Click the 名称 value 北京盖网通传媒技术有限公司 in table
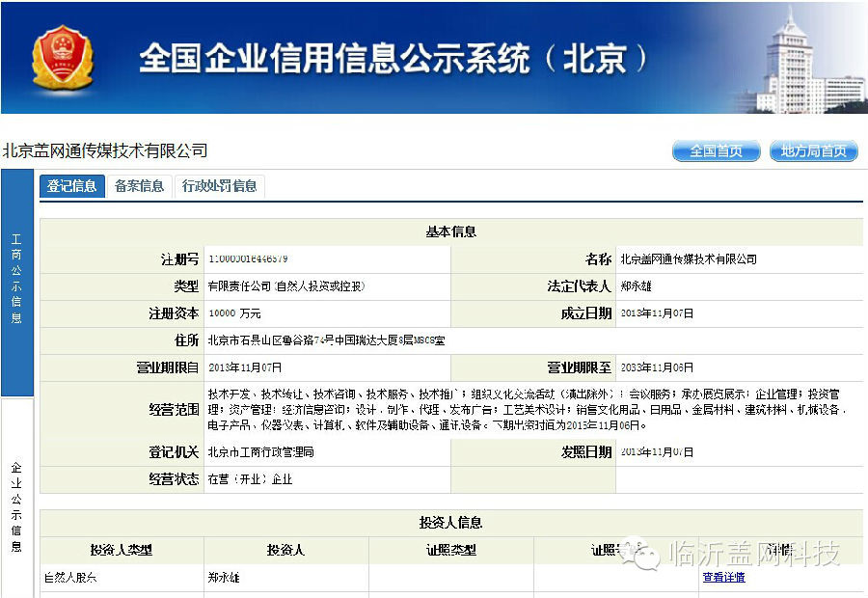The image size is (868, 598). (688, 258)
